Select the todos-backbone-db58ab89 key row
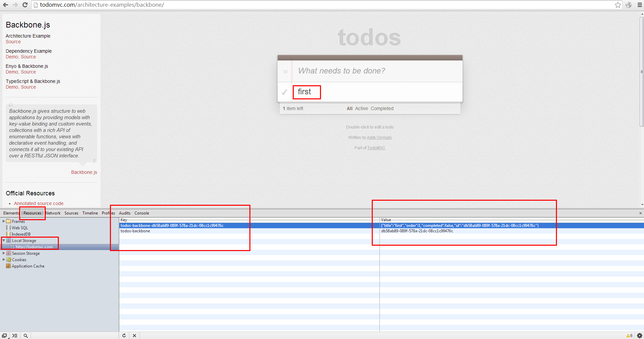This screenshot has height=339, width=644. (249, 226)
